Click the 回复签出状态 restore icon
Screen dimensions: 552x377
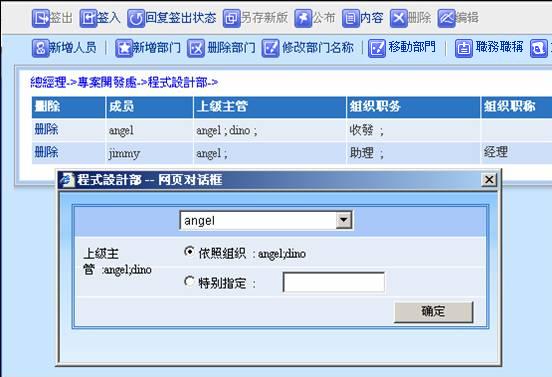pyautogui.click(x=136, y=18)
